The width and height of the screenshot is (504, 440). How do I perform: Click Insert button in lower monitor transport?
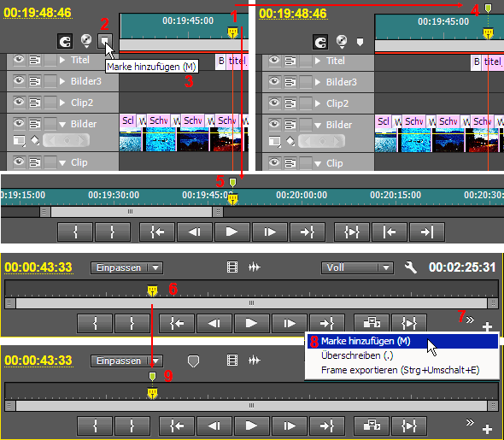(x=372, y=425)
